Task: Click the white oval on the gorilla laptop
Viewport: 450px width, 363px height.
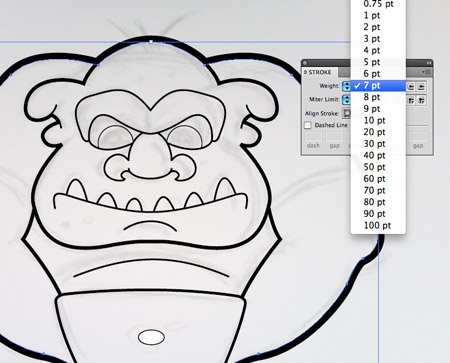Action: [x=151, y=337]
